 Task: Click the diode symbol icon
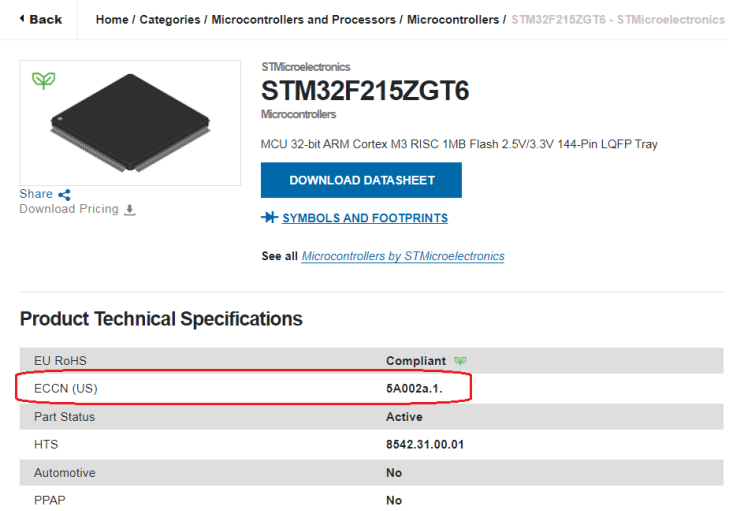270,217
